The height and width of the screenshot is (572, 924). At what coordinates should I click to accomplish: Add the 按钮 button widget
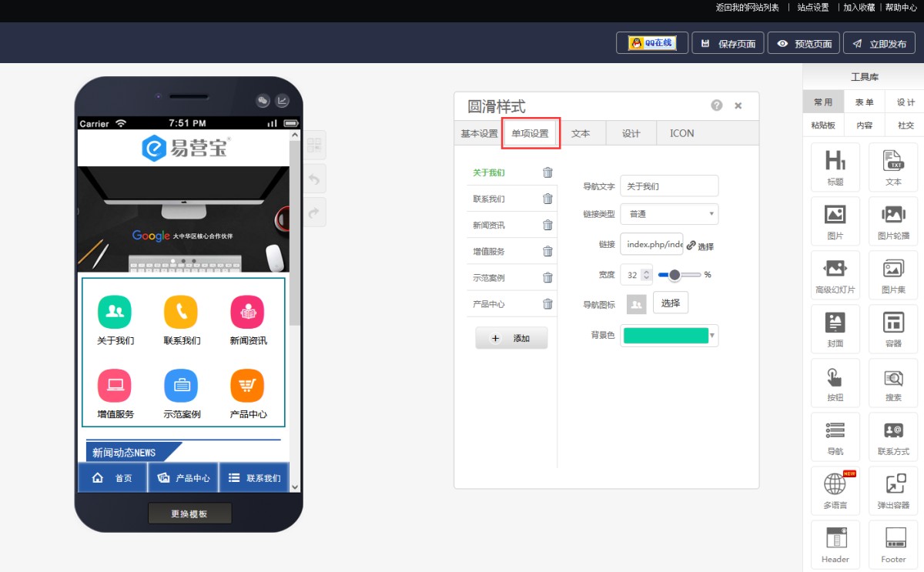[835, 383]
